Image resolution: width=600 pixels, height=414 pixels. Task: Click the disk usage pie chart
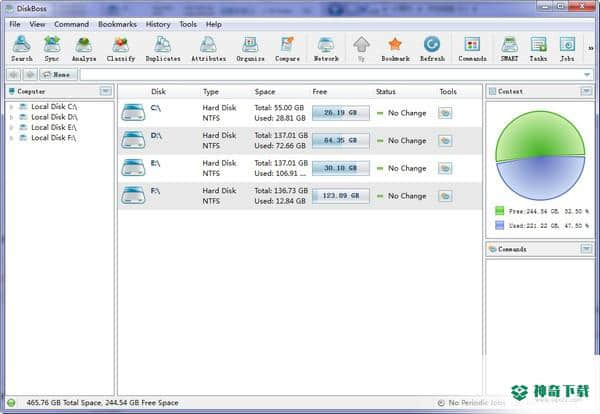click(x=540, y=155)
